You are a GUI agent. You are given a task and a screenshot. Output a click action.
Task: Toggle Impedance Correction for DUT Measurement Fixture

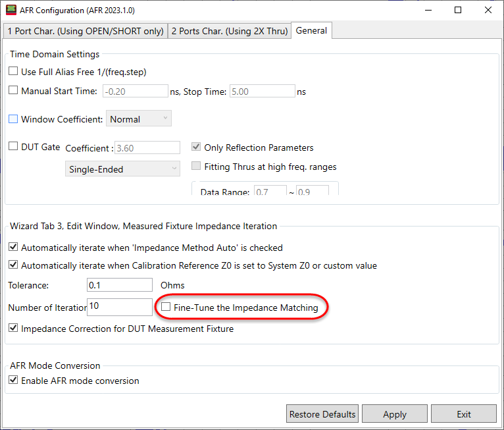click(x=13, y=328)
